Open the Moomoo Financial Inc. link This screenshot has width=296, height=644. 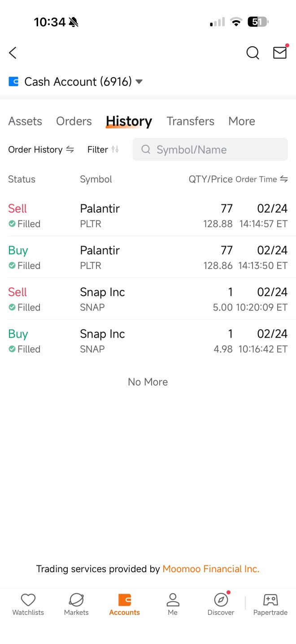211,569
